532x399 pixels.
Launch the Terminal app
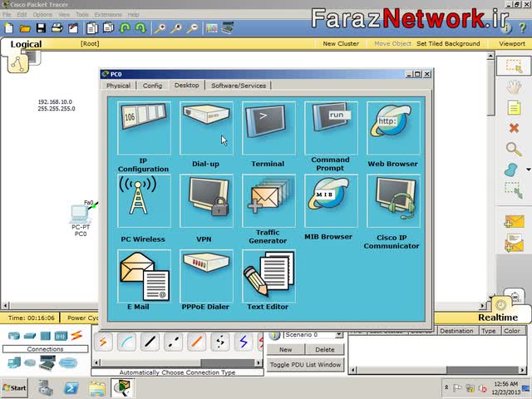pyautogui.click(x=268, y=128)
